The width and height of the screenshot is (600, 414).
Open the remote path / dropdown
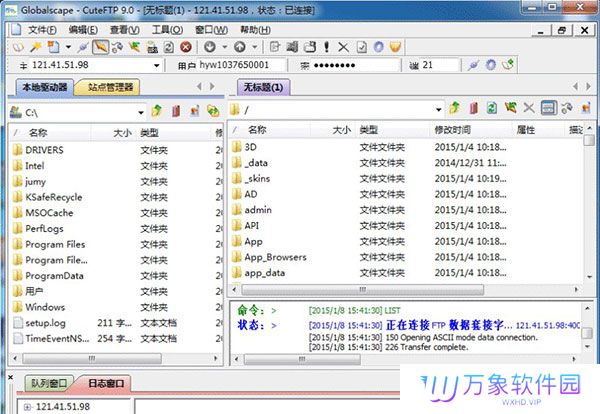(439, 110)
